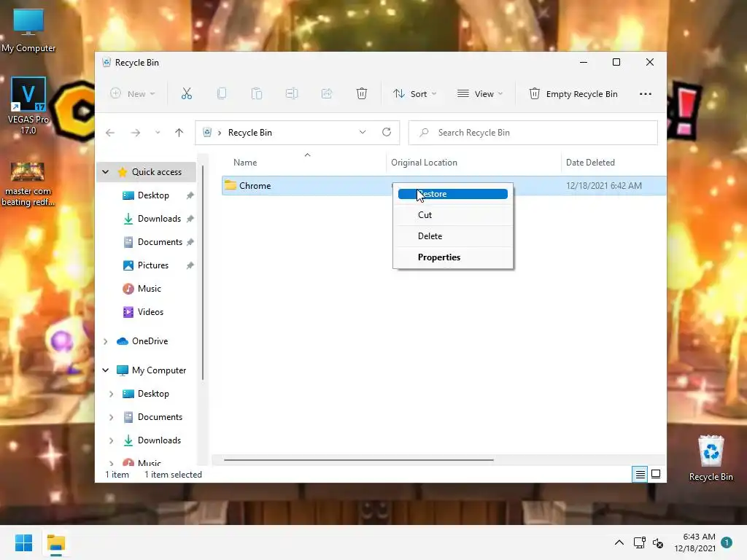Expand Documents under My Computer
747x560 pixels.
tap(112, 417)
